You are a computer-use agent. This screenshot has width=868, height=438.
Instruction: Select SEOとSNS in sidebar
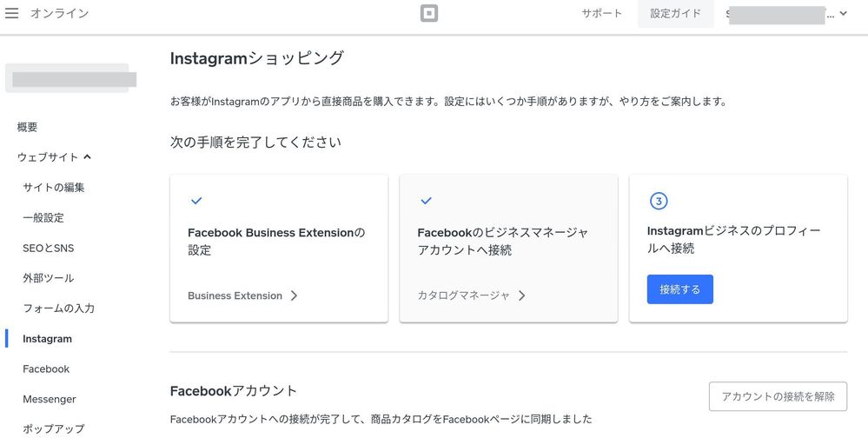[49, 249]
